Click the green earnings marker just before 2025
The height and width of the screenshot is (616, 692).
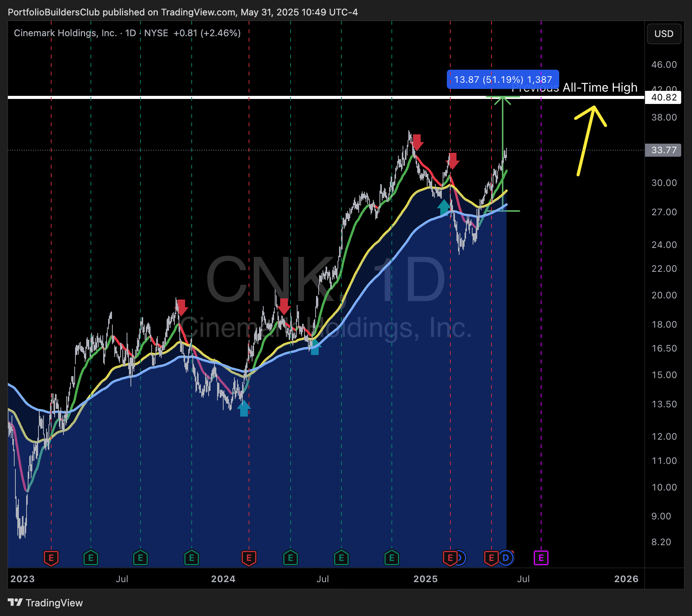[x=392, y=558]
